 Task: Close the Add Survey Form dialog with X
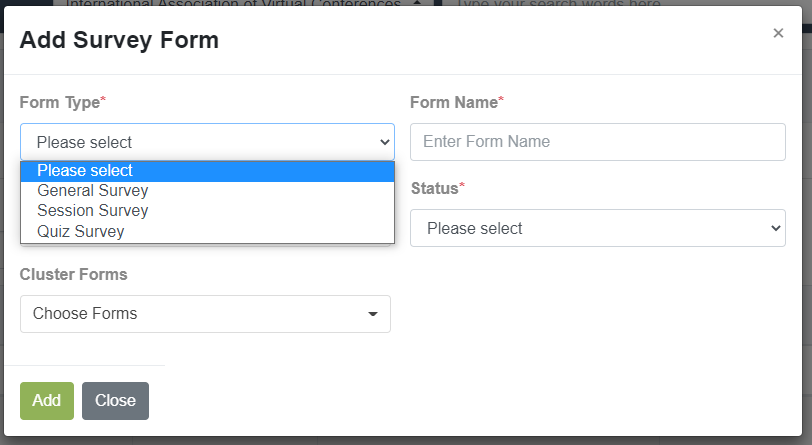click(x=778, y=33)
